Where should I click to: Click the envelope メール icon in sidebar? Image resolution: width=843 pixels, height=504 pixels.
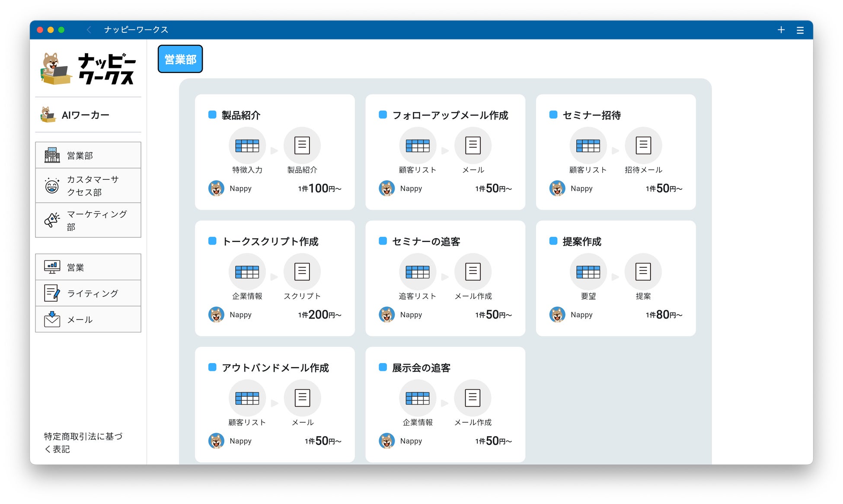coord(52,319)
